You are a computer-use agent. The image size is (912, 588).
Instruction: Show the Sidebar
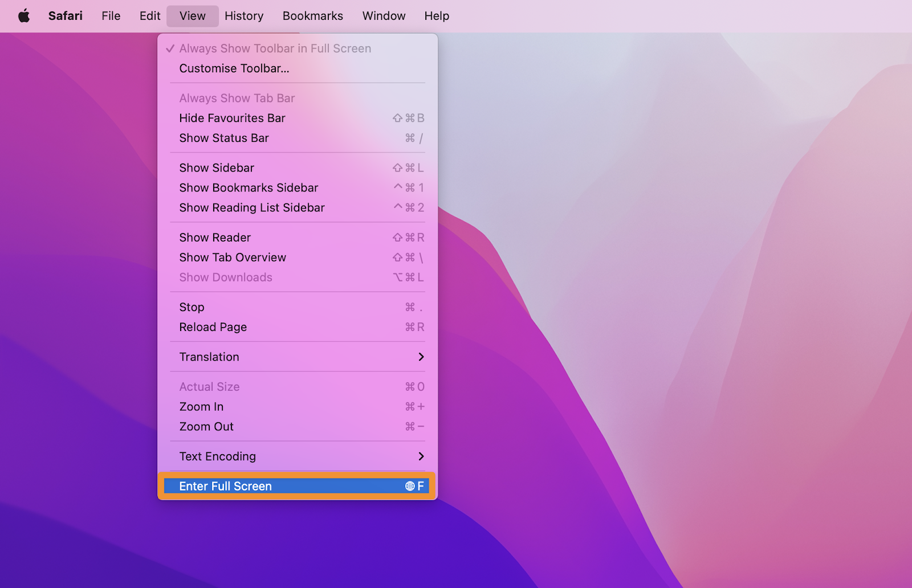(x=217, y=168)
